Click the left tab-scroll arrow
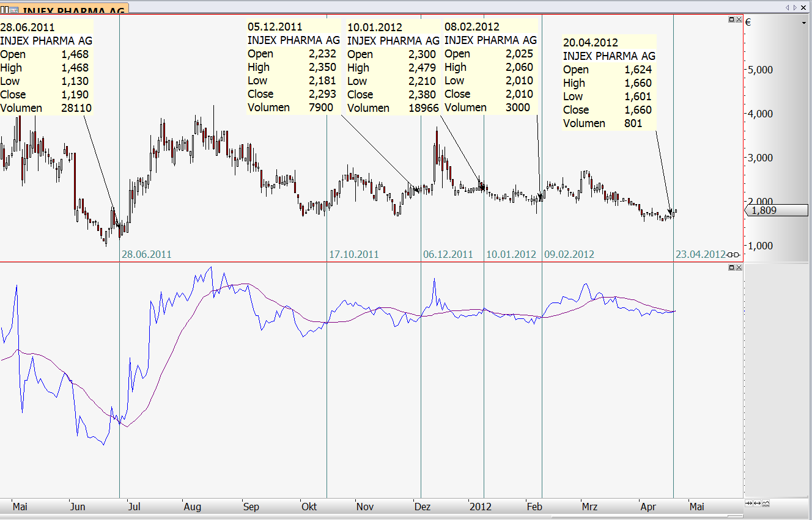 788,7
